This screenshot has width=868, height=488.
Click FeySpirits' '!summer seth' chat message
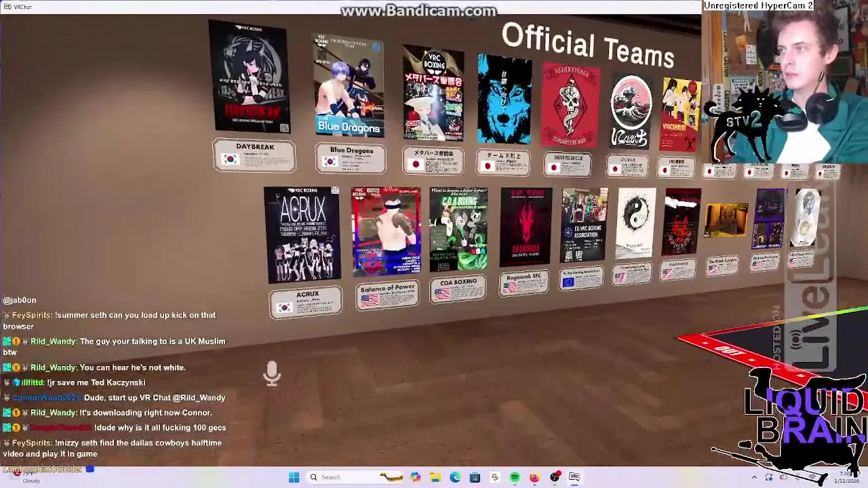click(109, 321)
